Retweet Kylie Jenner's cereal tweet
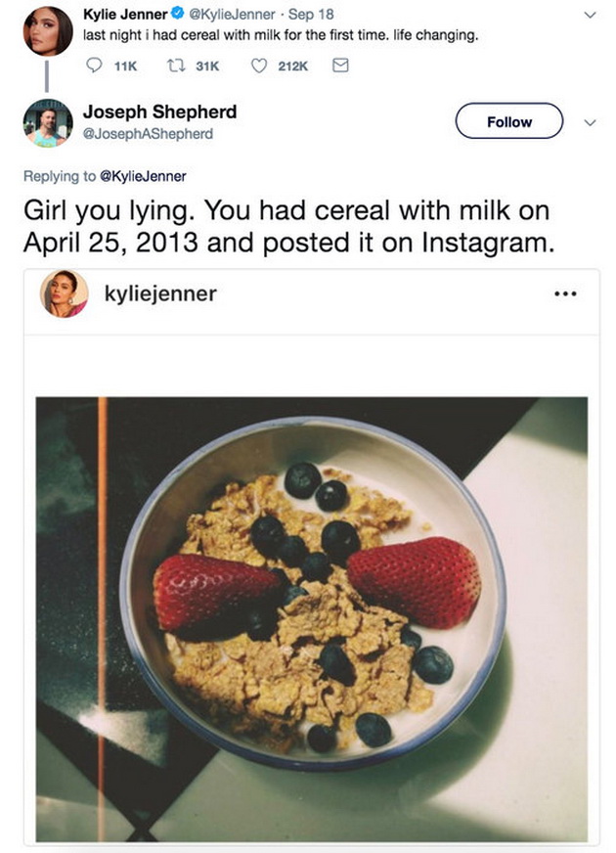This screenshot has width=616, height=853. [174, 66]
